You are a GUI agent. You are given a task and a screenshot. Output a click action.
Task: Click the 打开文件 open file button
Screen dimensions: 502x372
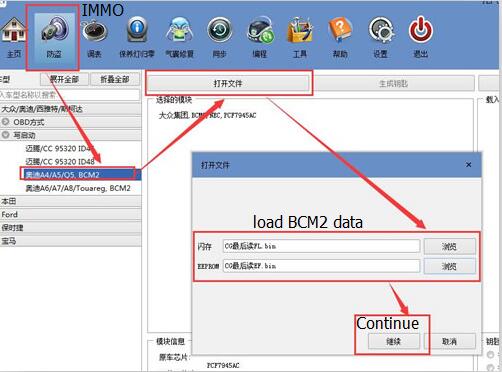[228, 83]
